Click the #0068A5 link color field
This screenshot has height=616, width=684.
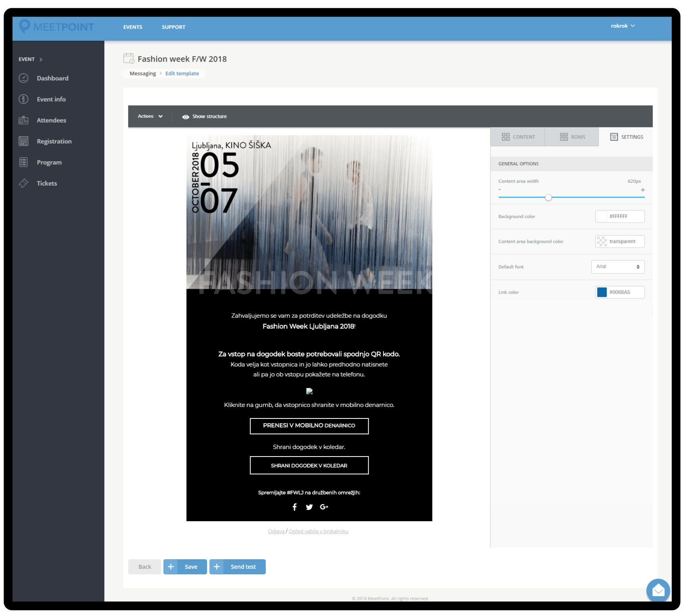click(620, 292)
